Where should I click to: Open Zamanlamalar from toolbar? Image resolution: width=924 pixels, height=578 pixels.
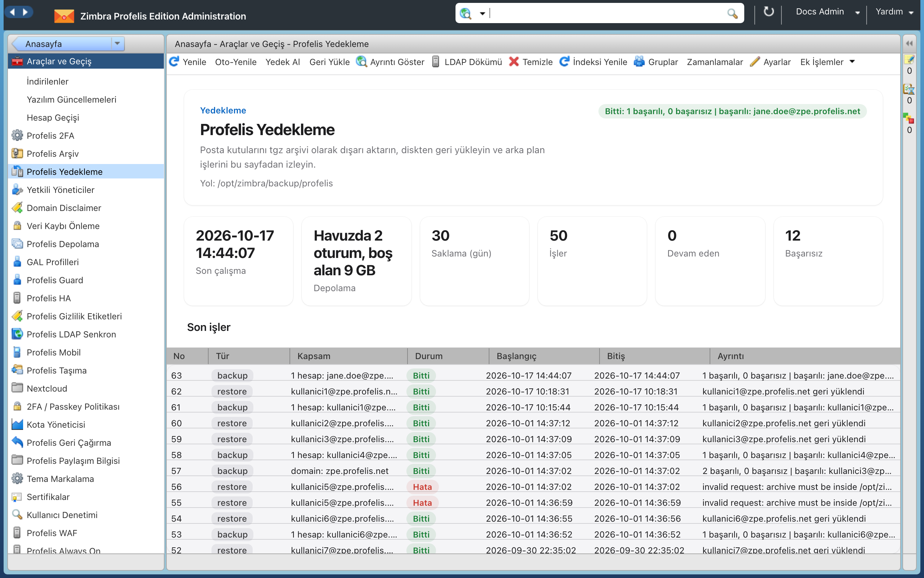[x=715, y=62]
